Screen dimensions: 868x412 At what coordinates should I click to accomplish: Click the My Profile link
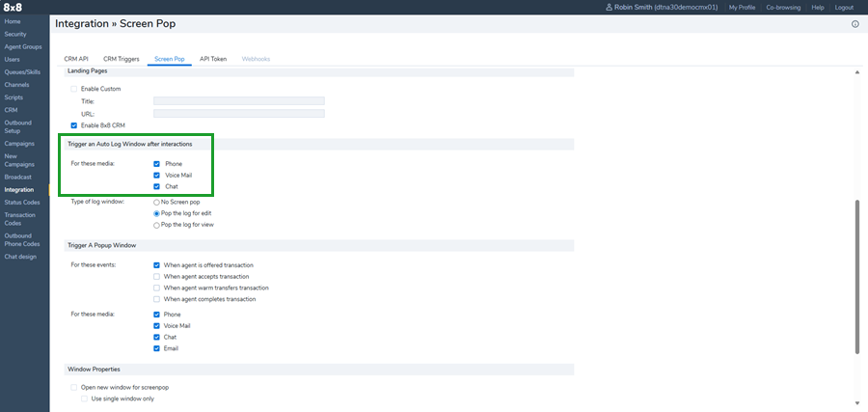(x=742, y=7)
